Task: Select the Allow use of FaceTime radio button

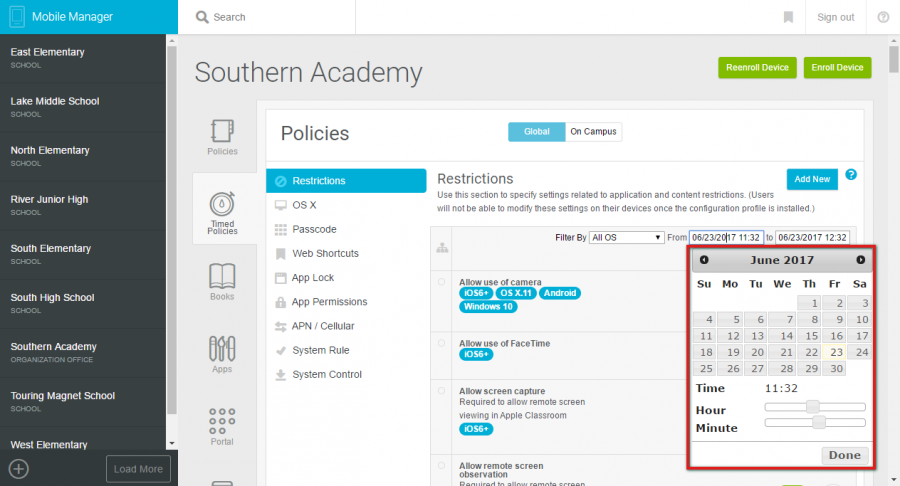Action: [441, 343]
